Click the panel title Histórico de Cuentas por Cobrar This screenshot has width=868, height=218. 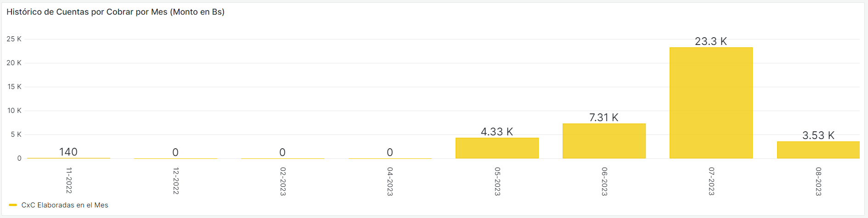pos(115,12)
